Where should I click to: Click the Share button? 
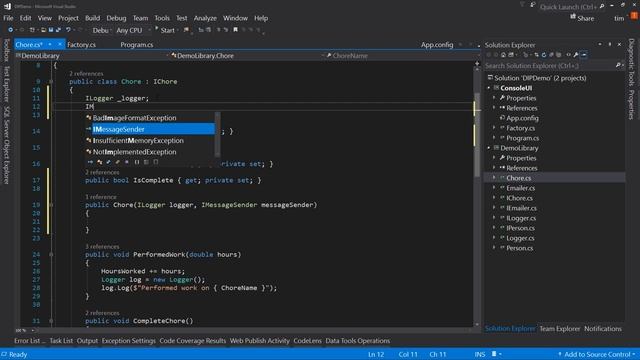pos(582,18)
